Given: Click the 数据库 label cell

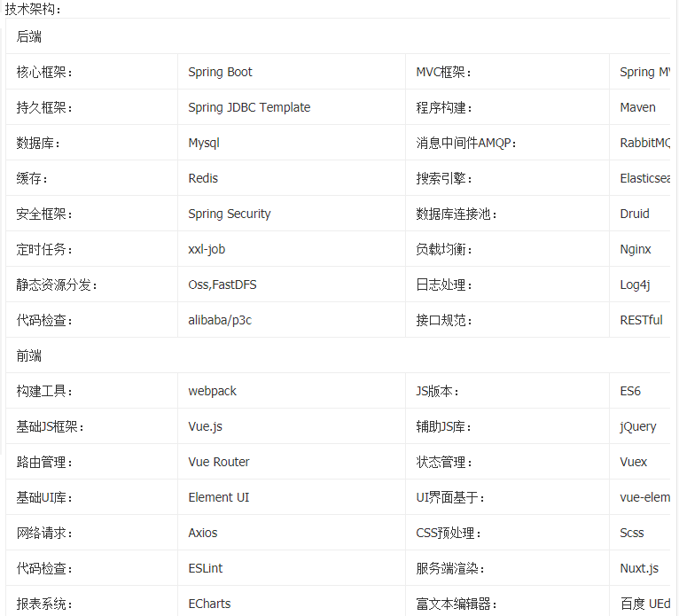Looking at the screenshot, I should click(92, 143).
